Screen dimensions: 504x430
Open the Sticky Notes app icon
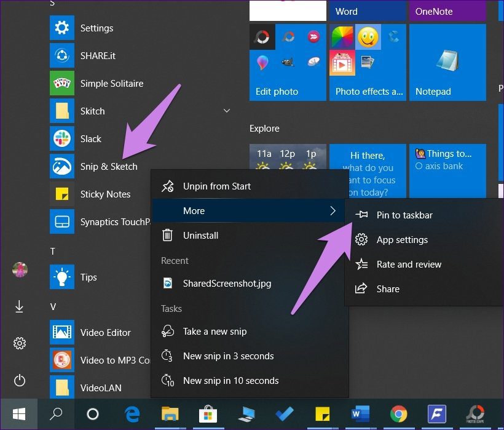[x=62, y=194]
